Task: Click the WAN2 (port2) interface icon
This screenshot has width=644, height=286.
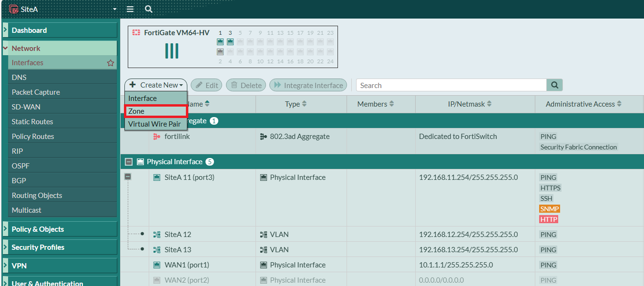Action: tap(157, 280)
